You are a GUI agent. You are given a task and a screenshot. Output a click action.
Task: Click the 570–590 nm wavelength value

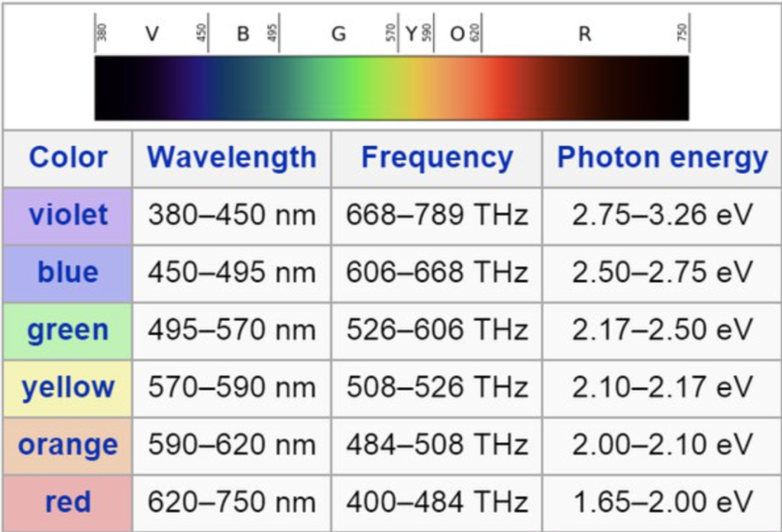click(x=232, y=387)
